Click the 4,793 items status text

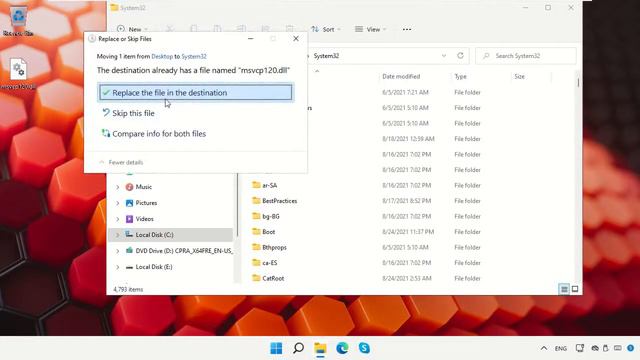coord(128,289)
